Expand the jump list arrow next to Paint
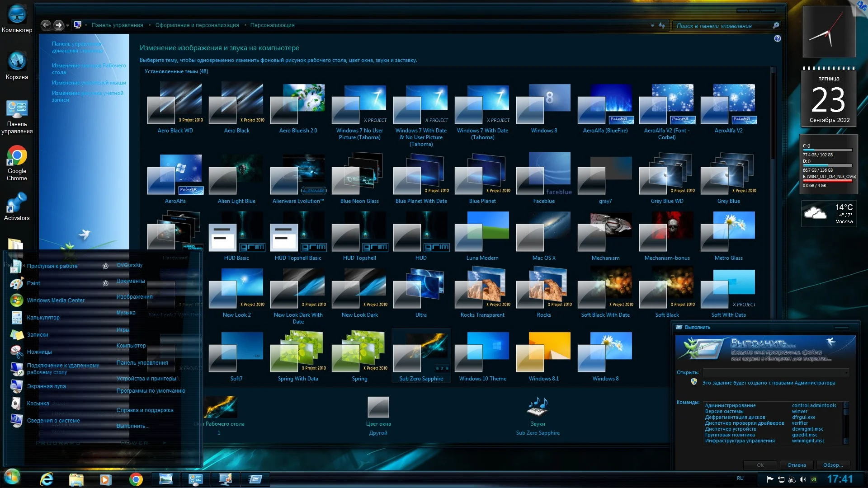The height and width of the screenshot is (488, 868). [105, 283]
